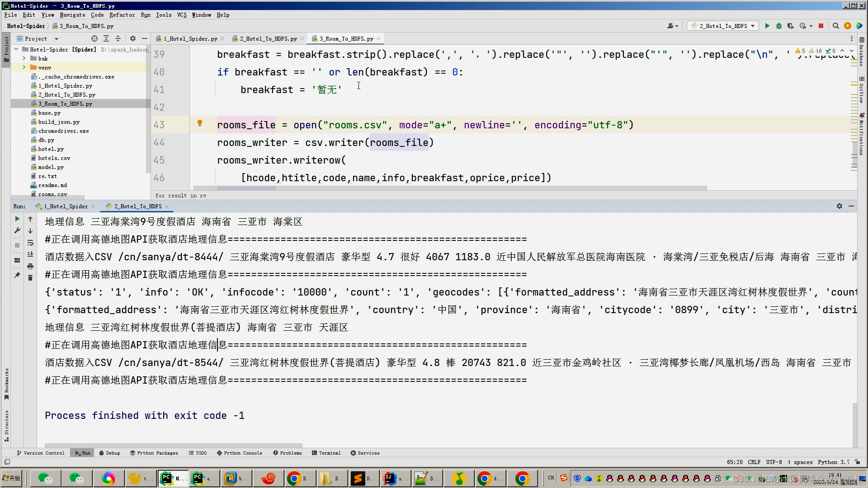
Task: Open Run tool window settings gear
Action: pyautogui.click(x=840, y=206)
